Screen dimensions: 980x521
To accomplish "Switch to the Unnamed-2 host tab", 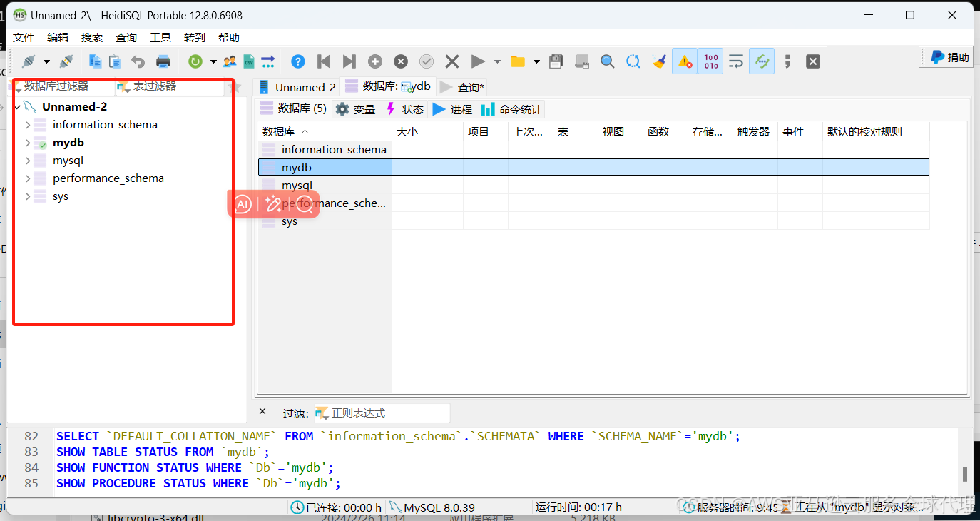I will tap(297, 87).
